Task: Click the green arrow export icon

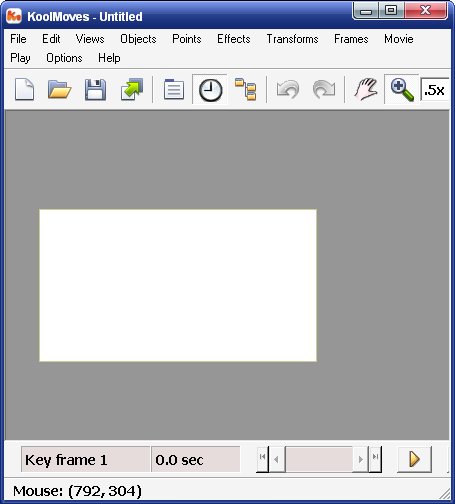Action: [x=132, y=89]
